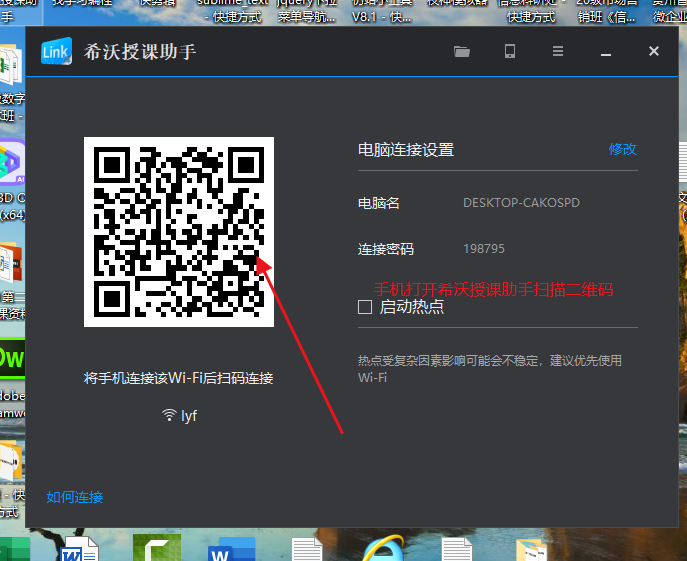Open the Word document icon on desktop bottom
This screenshot has height=561, width=687.
point(79,549)
